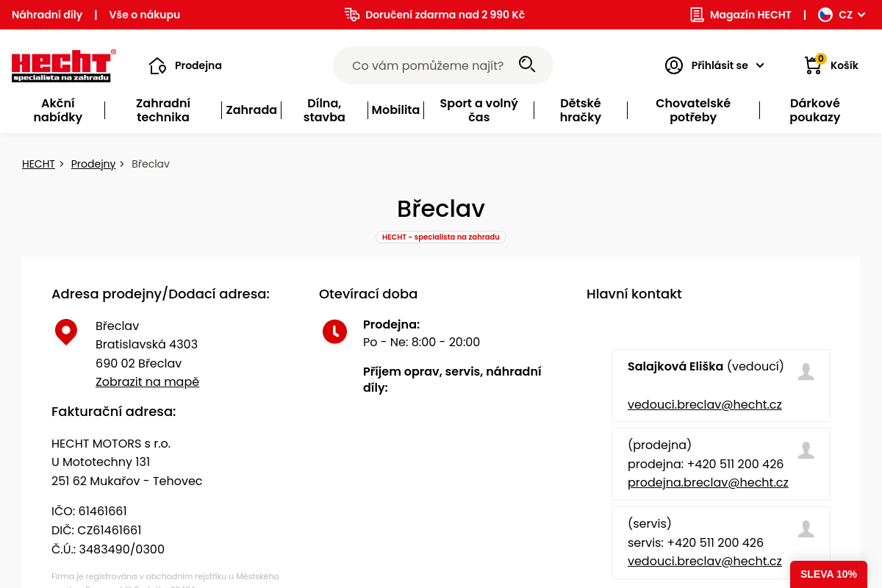
Task: Open Dětské hračky menu
Action: 581,110
